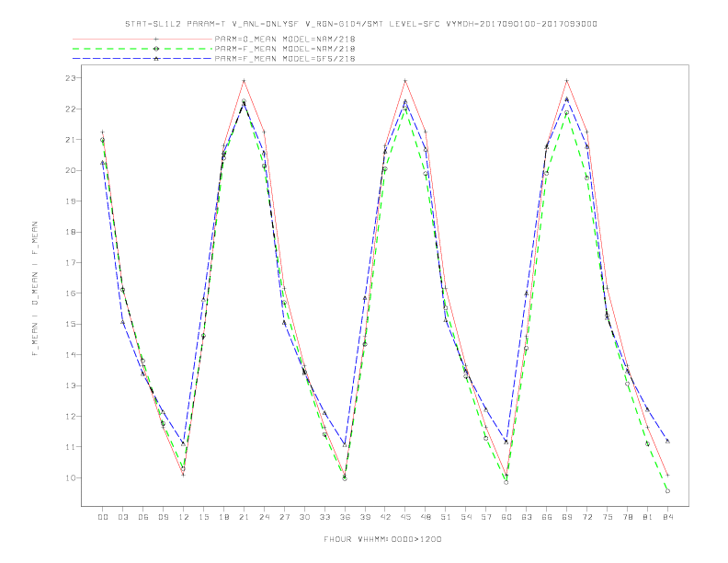This screenshot has width=728, height=563.
Task: Click x-axis forecast hour label 66
Action: 547,517
